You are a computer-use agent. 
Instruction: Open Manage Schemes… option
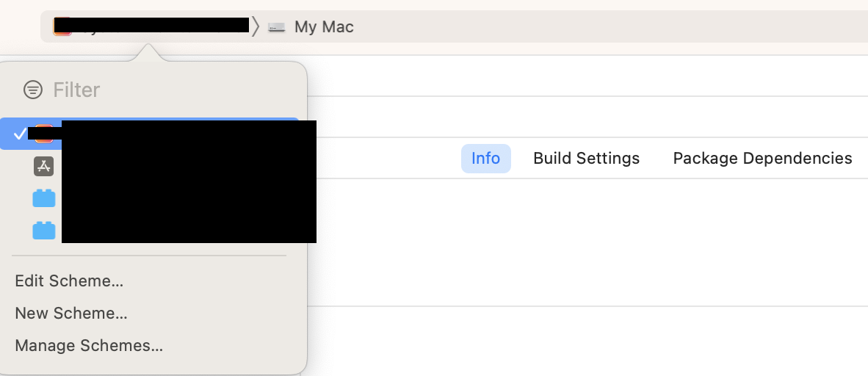tap(89, 346)
